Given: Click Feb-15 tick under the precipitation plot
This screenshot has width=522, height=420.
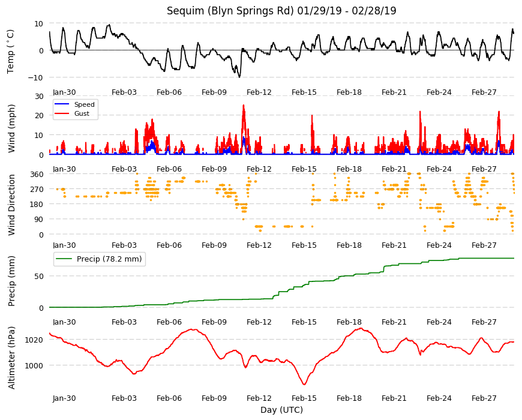Looking at the screenshot, I should click(304, 322).
